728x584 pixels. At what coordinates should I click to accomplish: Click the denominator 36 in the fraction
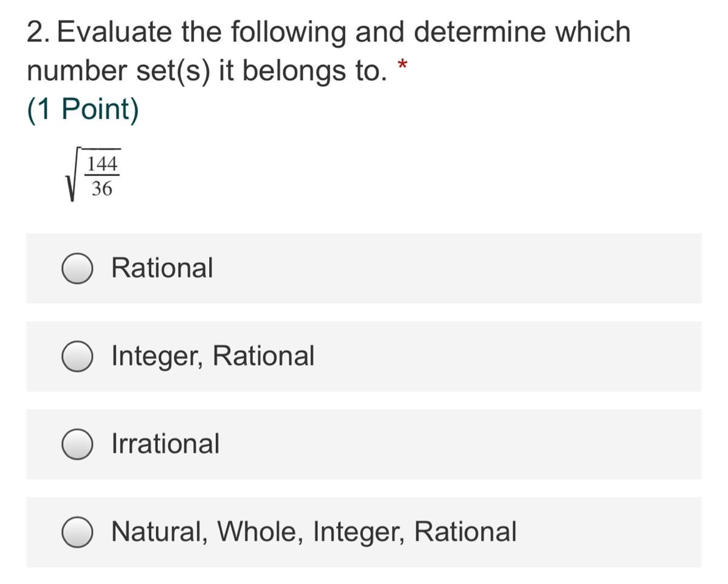102,189
